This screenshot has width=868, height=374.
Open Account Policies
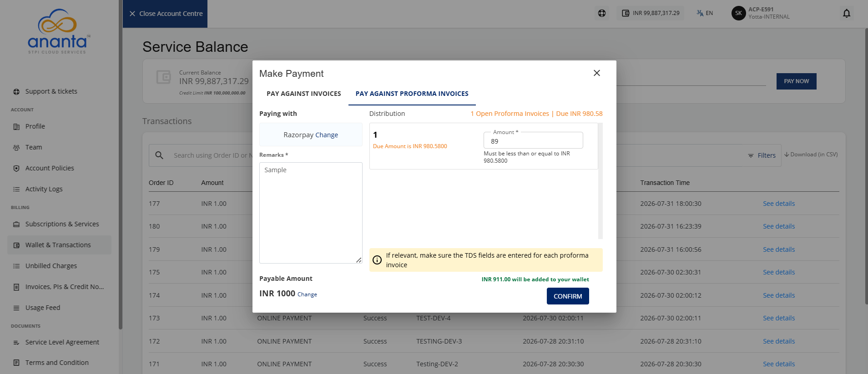click(50, 168)
